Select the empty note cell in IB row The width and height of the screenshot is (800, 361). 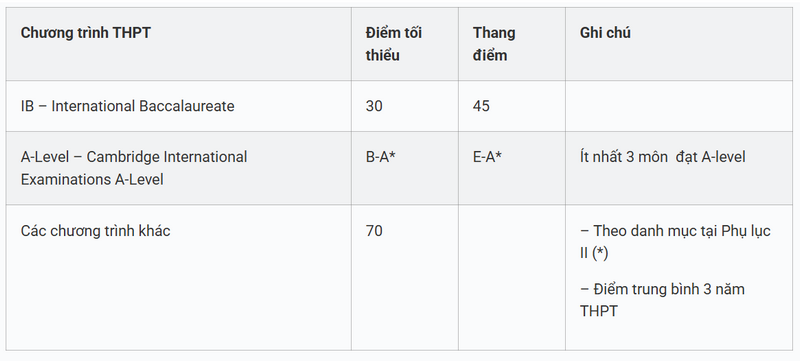(x=679, y=106)
